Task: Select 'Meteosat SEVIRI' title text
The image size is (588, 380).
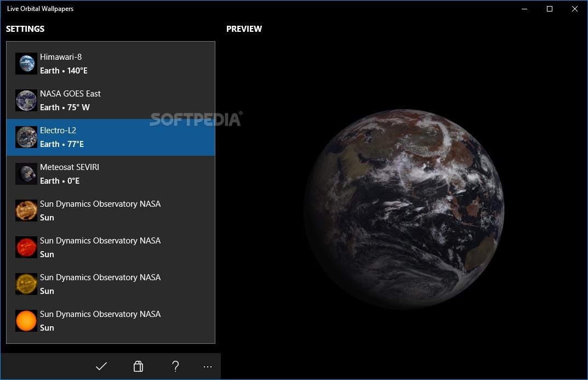Action: (70, 167)
